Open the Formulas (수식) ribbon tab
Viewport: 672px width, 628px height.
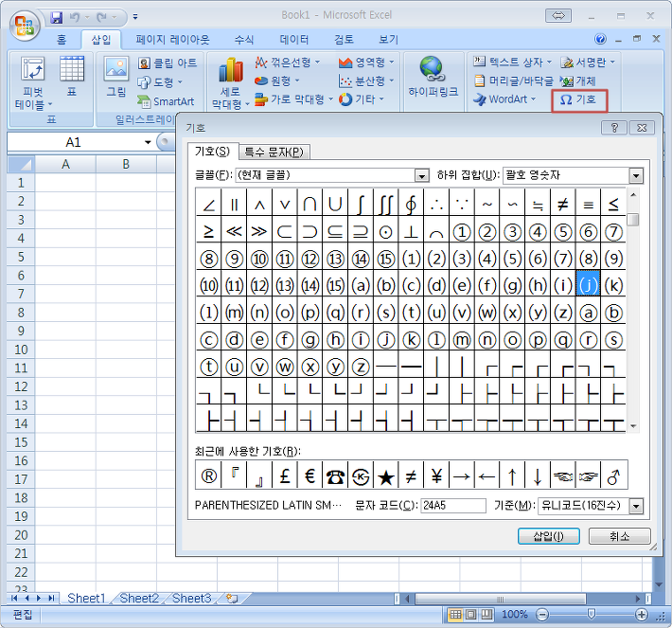244,40
